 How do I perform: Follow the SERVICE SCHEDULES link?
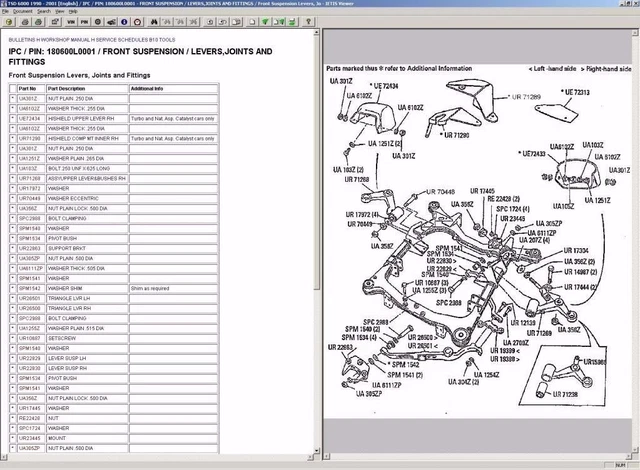(x=122, y=40)
